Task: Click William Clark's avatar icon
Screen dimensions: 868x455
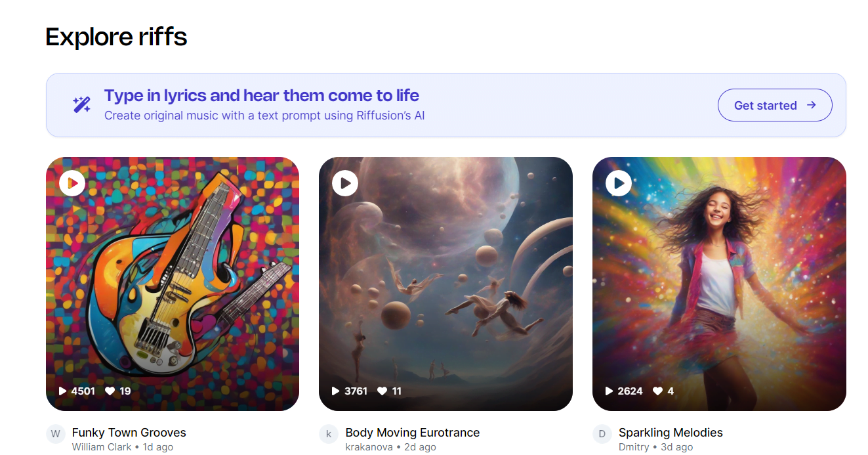Action: [56, 434]
